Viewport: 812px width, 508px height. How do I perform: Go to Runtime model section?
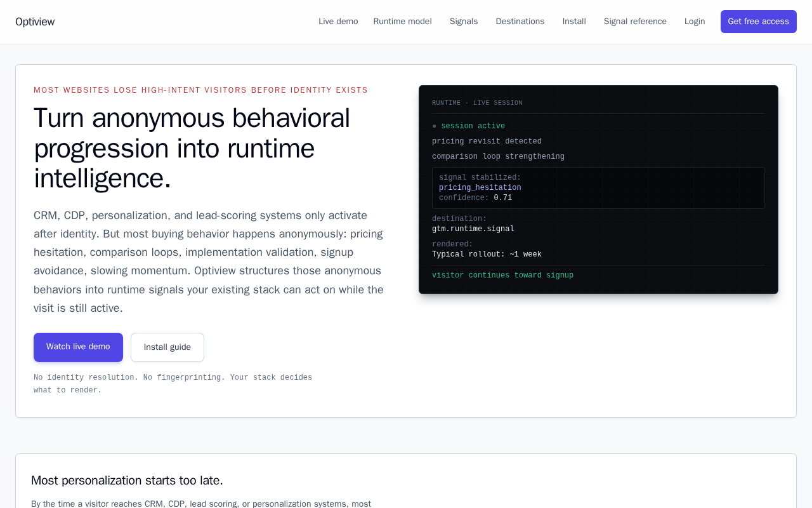[402, 22]
